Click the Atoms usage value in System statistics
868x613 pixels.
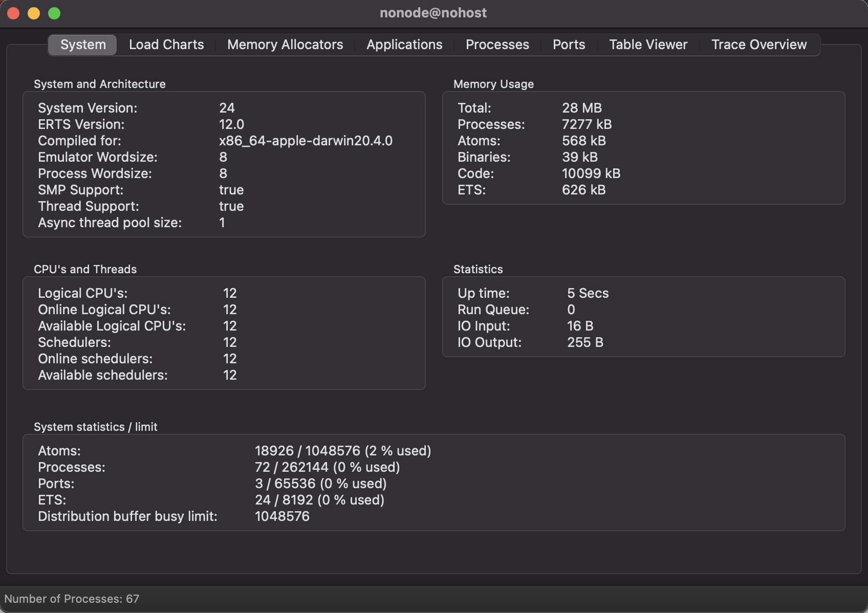(x=342, y=451)
